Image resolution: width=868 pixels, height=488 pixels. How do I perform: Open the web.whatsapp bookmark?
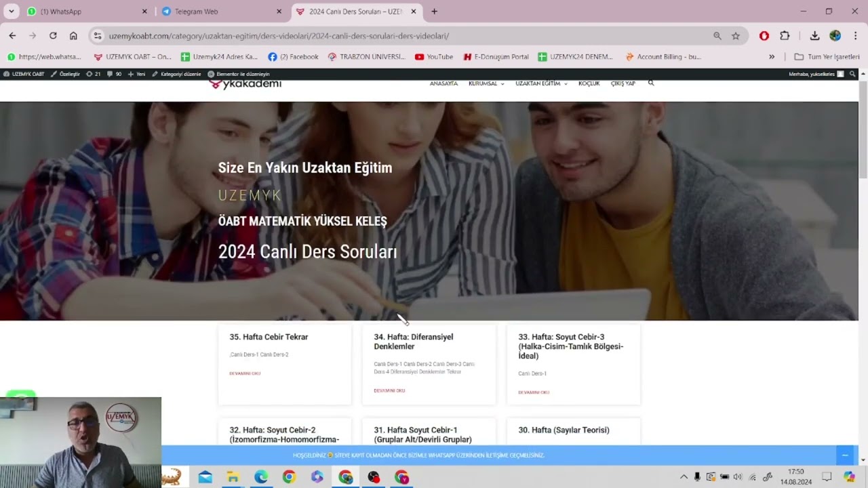click(x=44, y=57)
